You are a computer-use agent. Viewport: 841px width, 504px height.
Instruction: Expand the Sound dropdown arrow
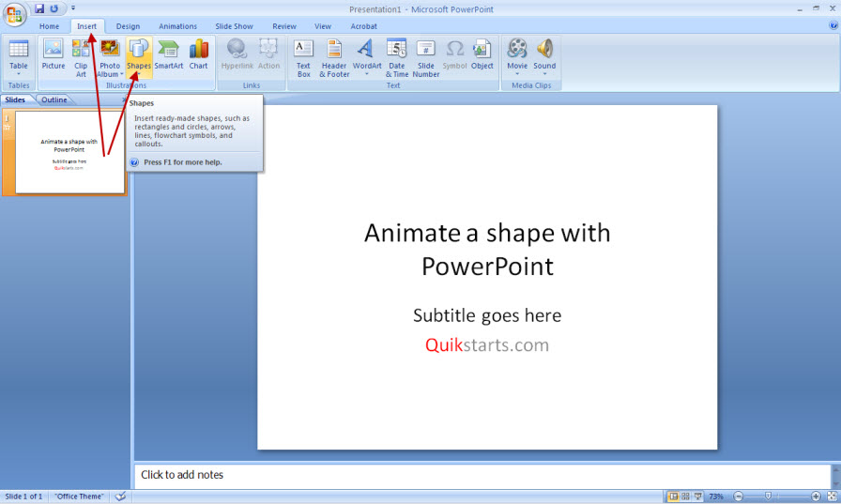544,74
